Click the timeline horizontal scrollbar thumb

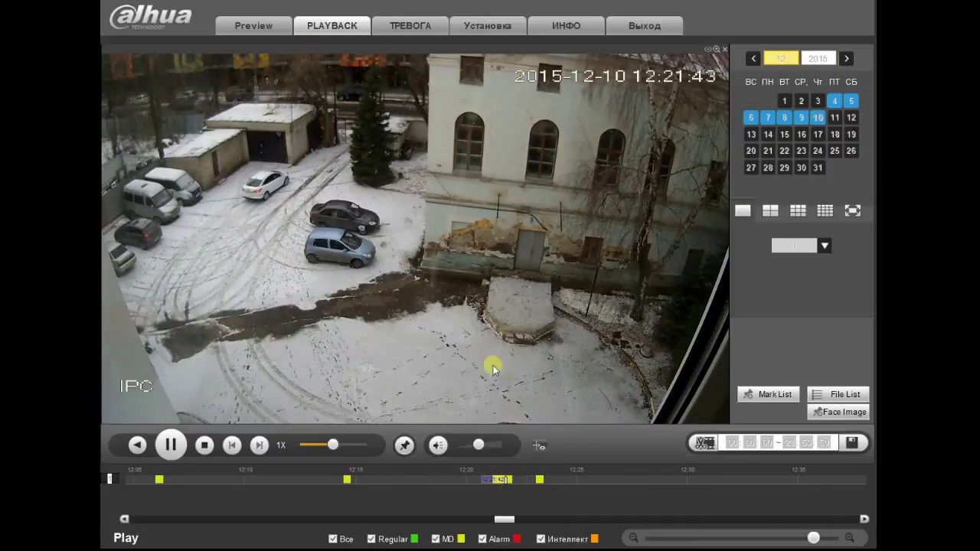504,520
